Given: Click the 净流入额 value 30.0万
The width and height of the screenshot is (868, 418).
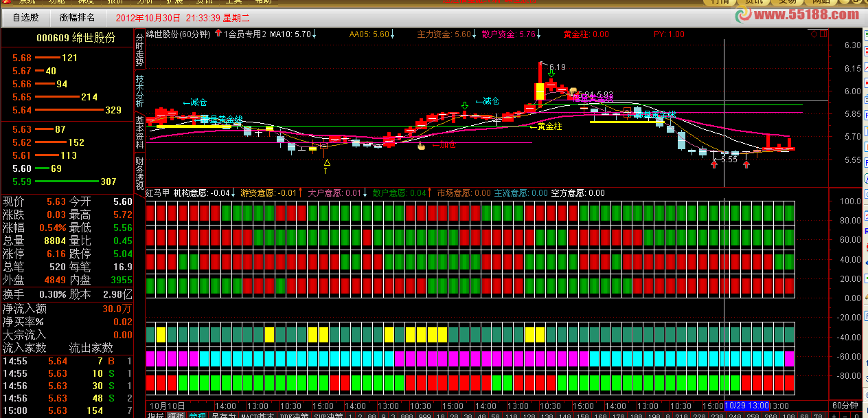Looking at the screenshot, I should [x=117, y=309].
